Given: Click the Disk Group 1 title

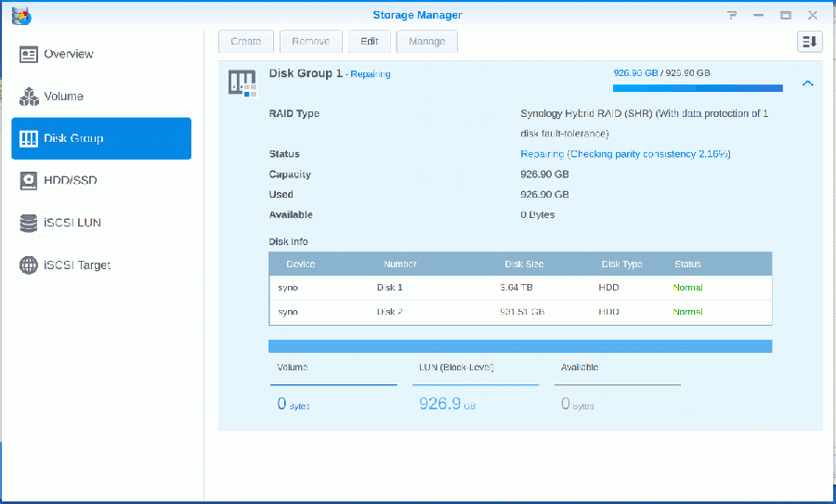Looking at the screenshot, I should 306,73.
